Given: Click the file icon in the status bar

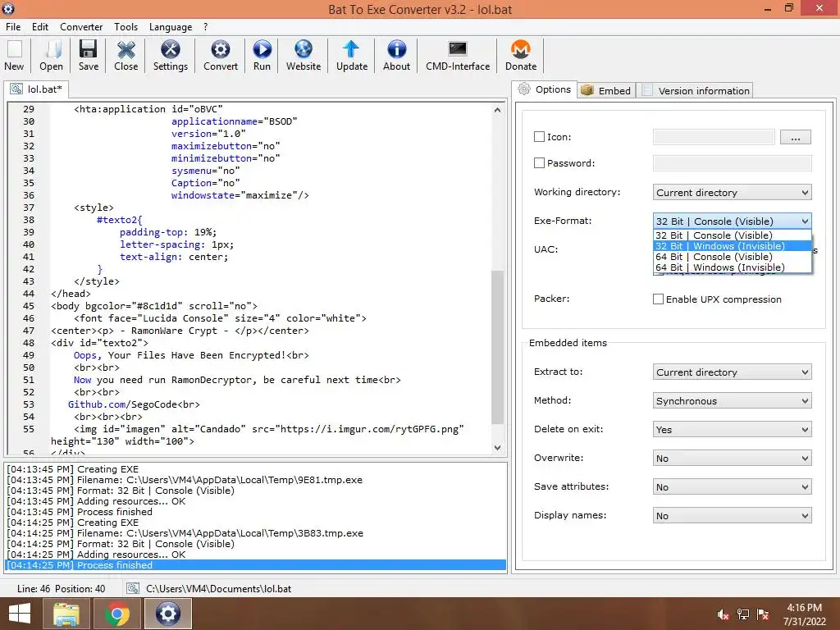Looking at the screenshot, I should [133, 589].
